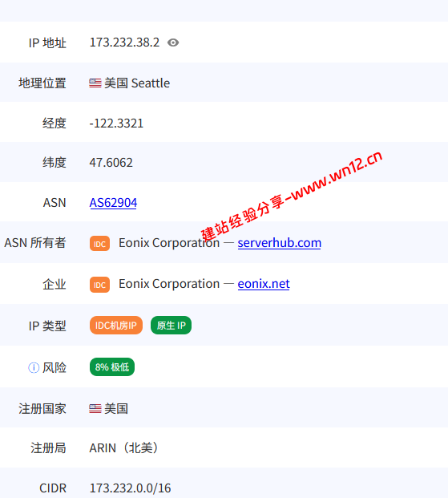Click the 美国 text in 注册国家 row
The height and width of the screenshot is (498, 448).
pos(116,408)
